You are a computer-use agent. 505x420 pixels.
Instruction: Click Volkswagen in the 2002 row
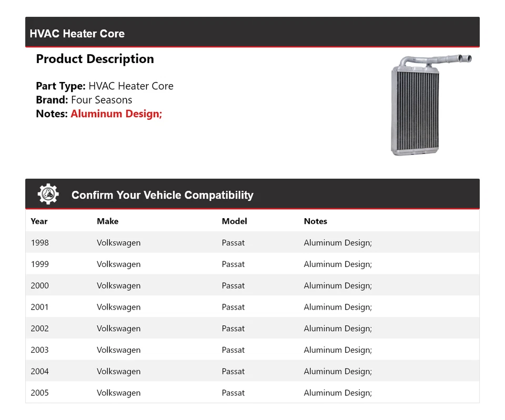(x=118, y=329)
